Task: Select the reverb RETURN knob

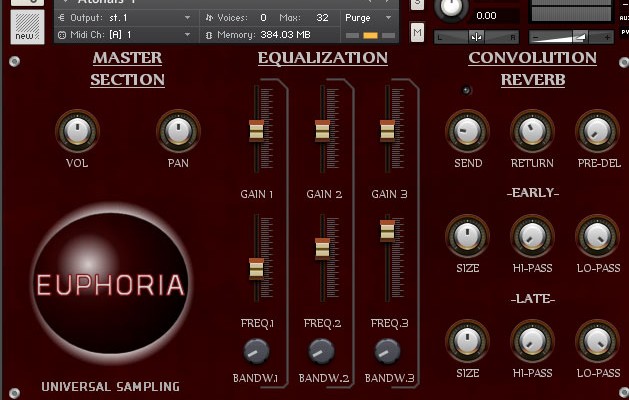Action: coord(532,131)
